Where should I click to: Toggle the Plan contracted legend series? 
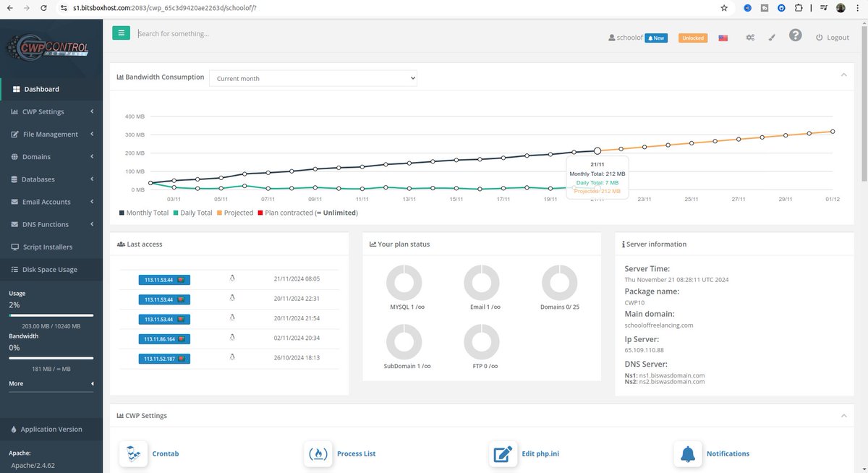tap(307, 213)
